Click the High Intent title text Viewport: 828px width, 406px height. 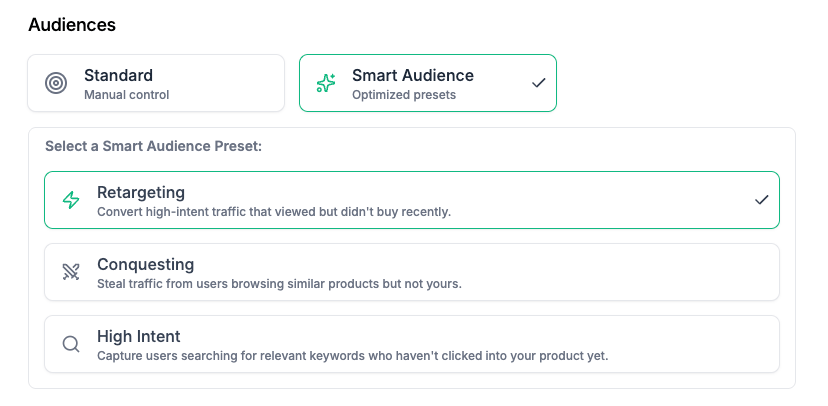[139, 336]
